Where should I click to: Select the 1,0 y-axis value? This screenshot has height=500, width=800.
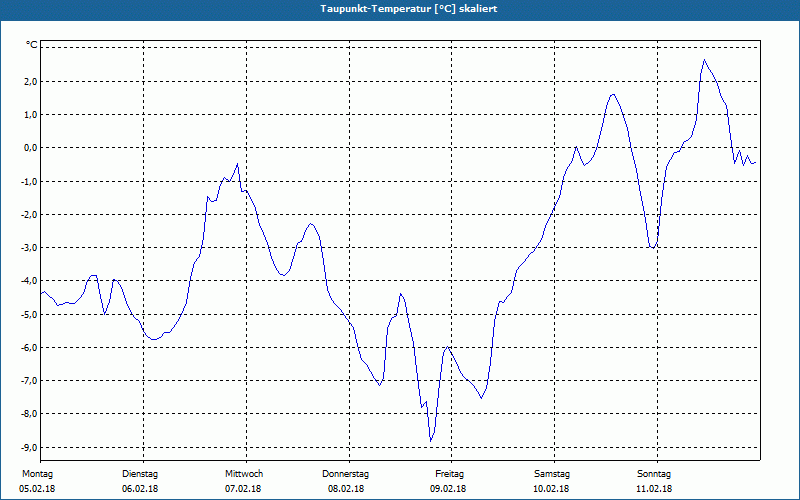click(29, 115)
